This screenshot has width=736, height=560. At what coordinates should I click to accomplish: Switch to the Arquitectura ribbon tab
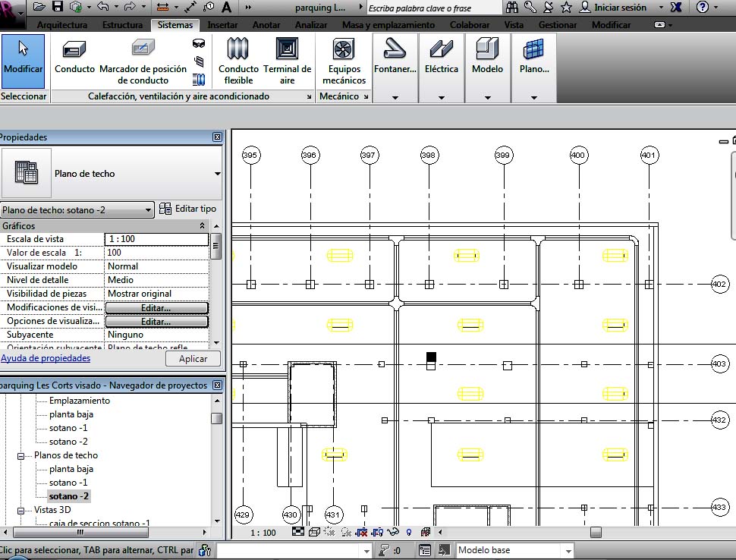[62, 25]
